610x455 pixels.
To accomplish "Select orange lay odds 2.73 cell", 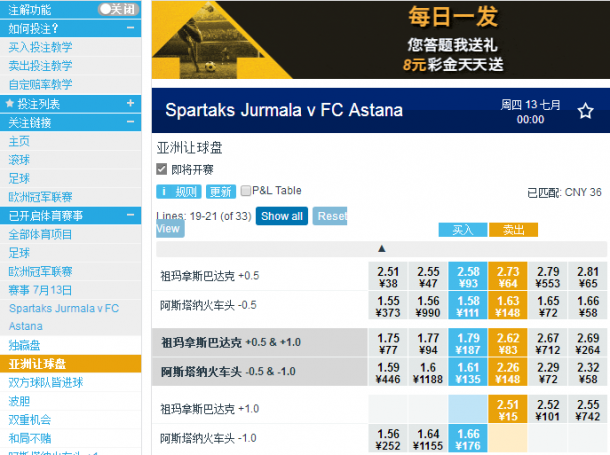I will (508, 276).
